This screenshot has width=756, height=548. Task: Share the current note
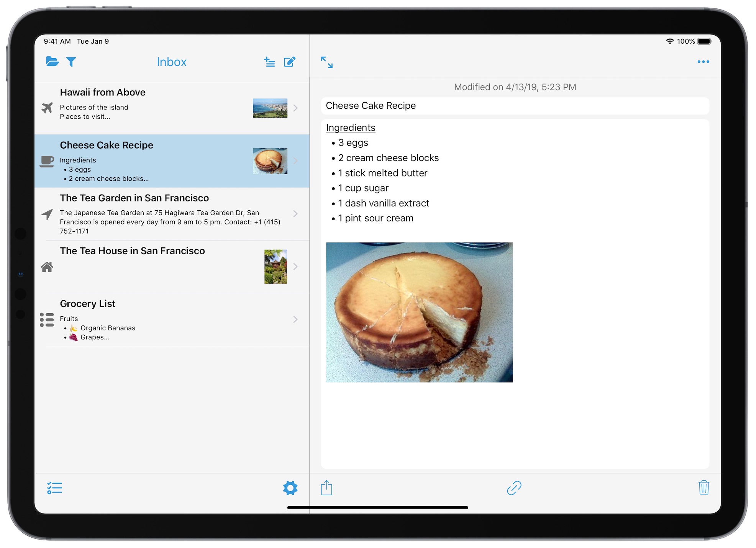coord(326,487)
